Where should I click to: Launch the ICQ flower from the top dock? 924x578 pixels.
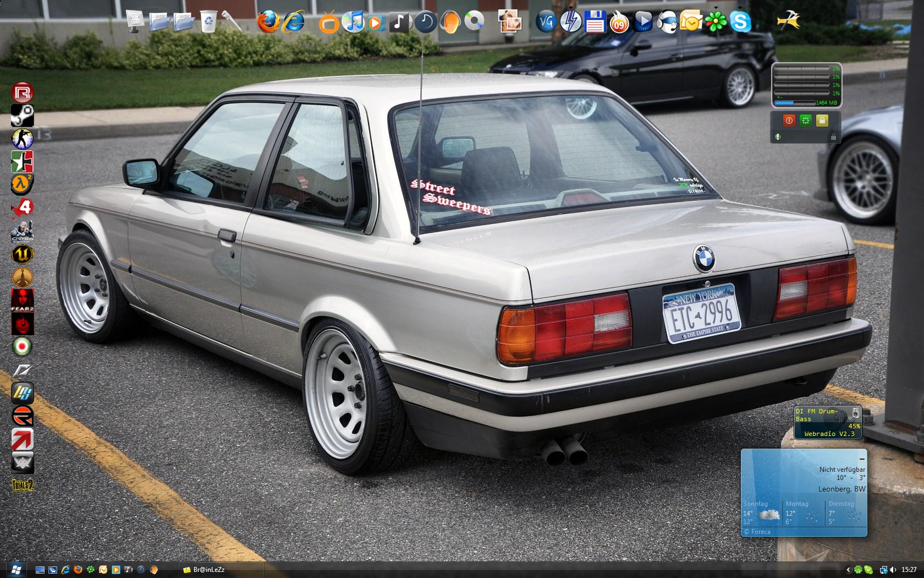(x=716, y=21)
